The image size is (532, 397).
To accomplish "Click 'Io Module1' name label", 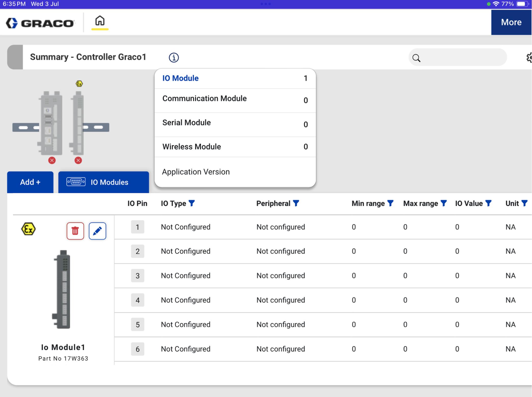I will [x=63, y=347].
